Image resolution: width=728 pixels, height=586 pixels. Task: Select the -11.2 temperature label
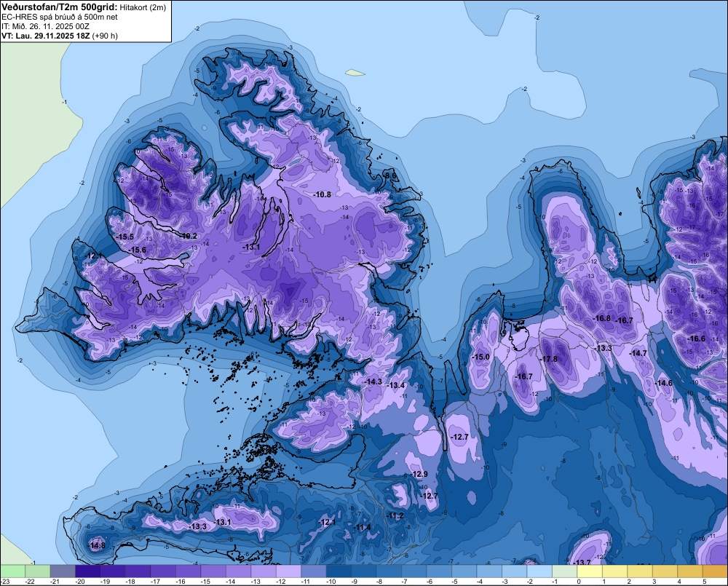(x=395, y=516)
